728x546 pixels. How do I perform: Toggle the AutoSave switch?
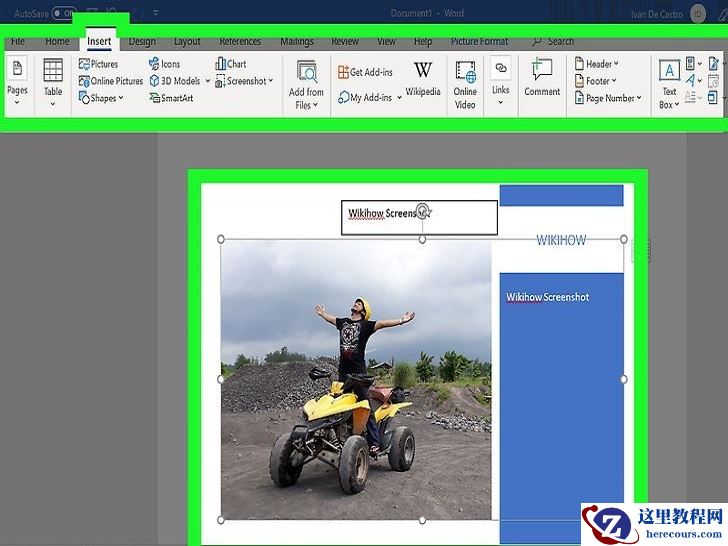64,14
